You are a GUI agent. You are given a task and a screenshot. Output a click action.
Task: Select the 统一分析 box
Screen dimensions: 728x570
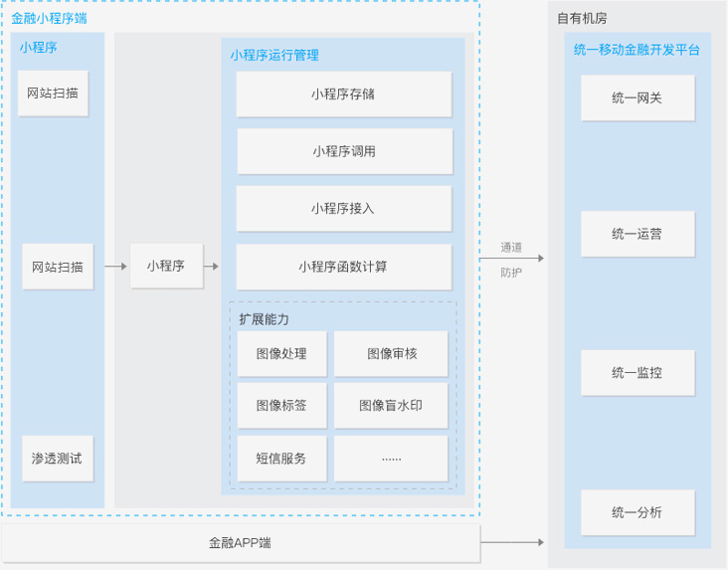tap(637, 512)
